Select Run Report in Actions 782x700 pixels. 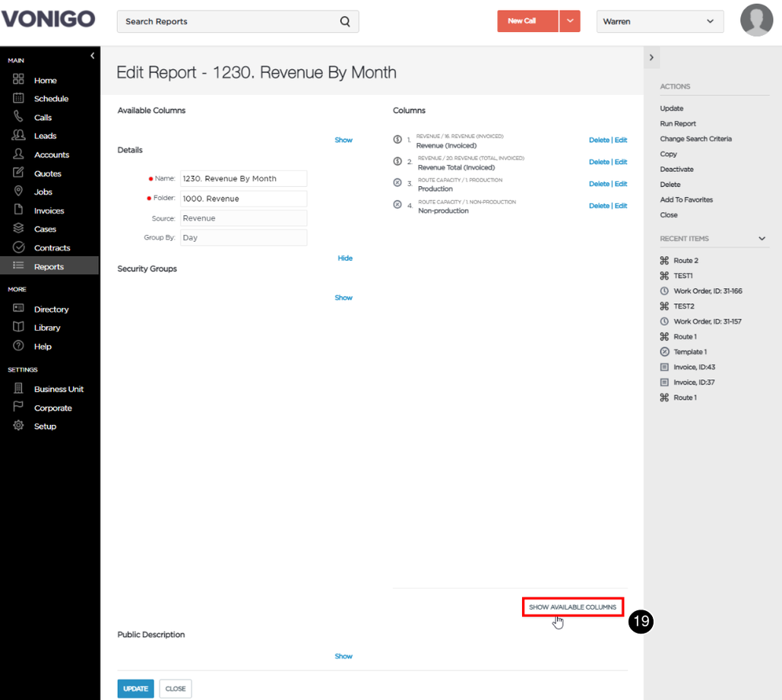[678, 124]
